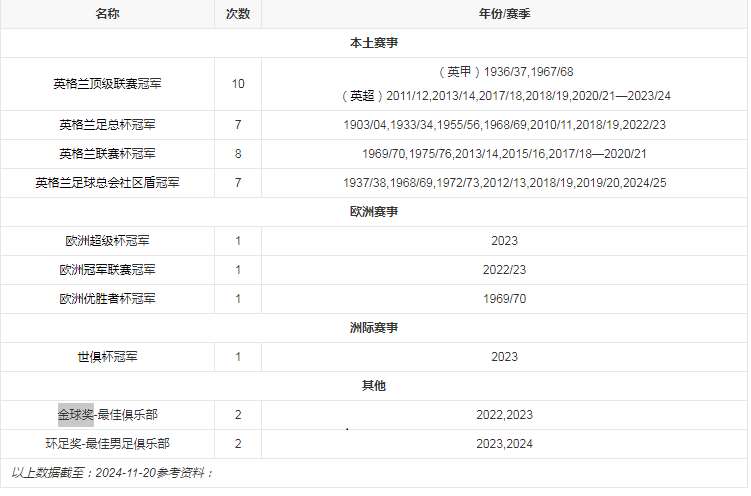Click the 英格兰足球总会社区盾冠军 cell
This screenshot has width=751, height=496.
click(107, 183)
